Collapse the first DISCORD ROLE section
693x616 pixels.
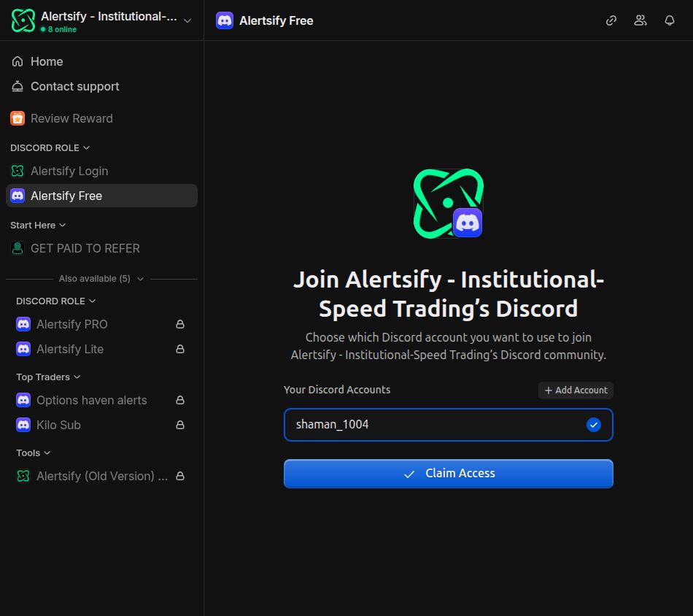coord(50,147)
